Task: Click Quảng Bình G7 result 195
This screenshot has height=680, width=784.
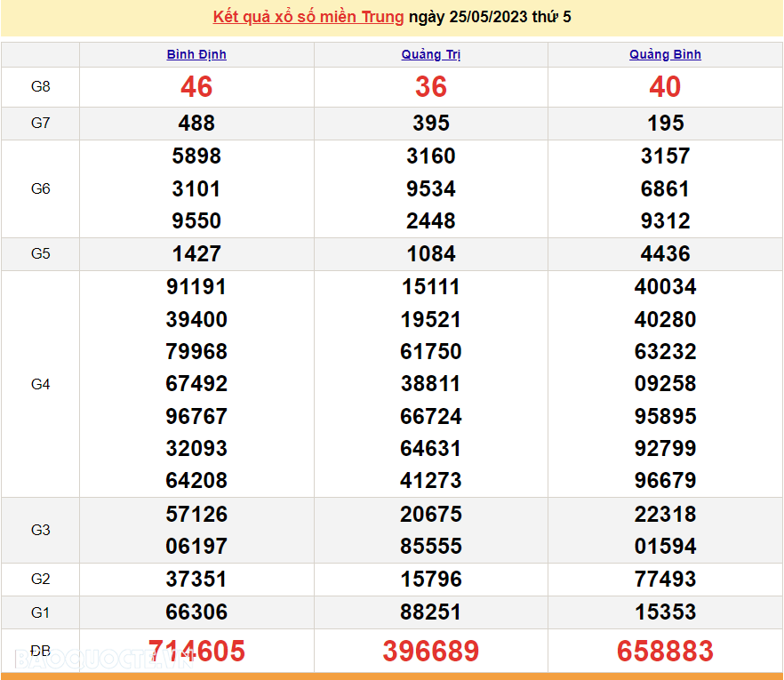Action: pyautogui.click(x=665, y=123)
